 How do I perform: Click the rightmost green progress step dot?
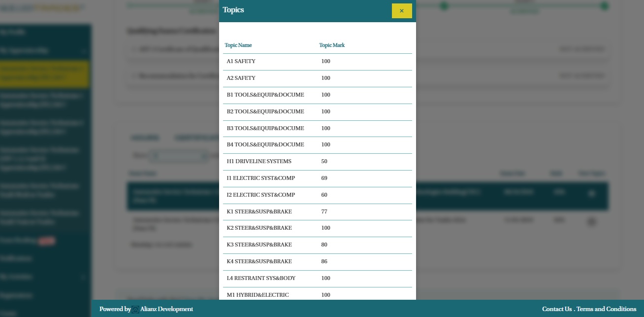pos(605,6)
